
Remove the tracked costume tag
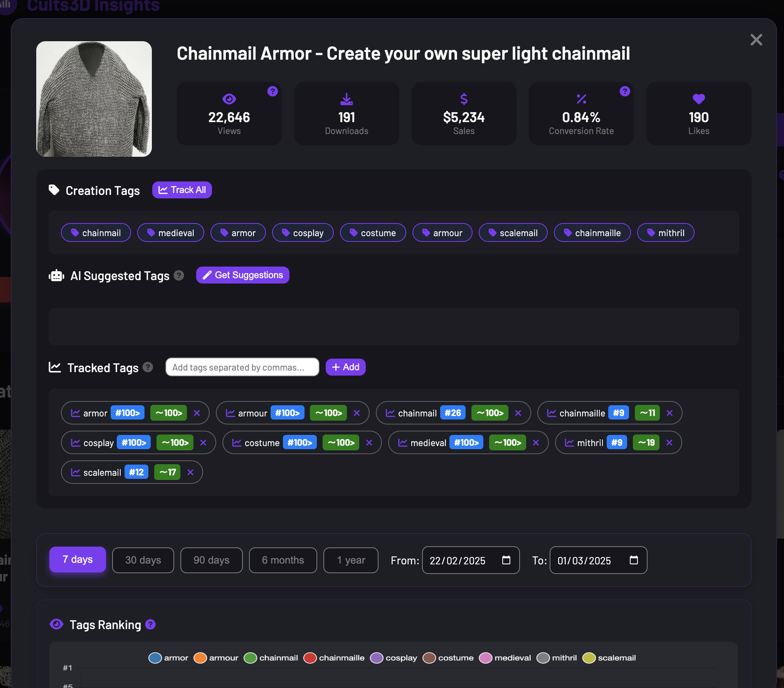pos(369,443)
